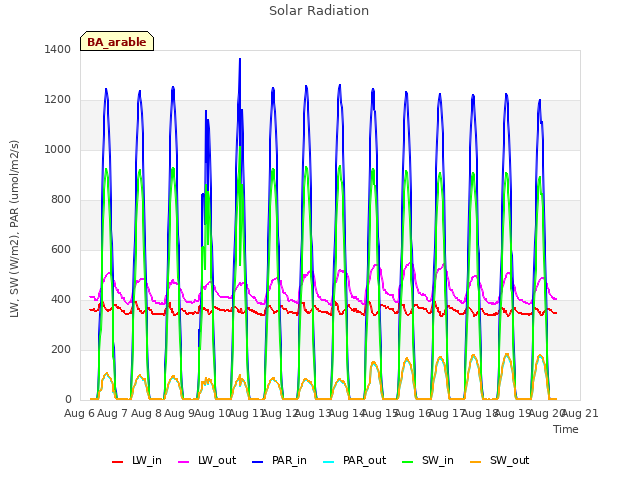
Task: Click the Solar Radiation chart title
Action: coord(319,11)
